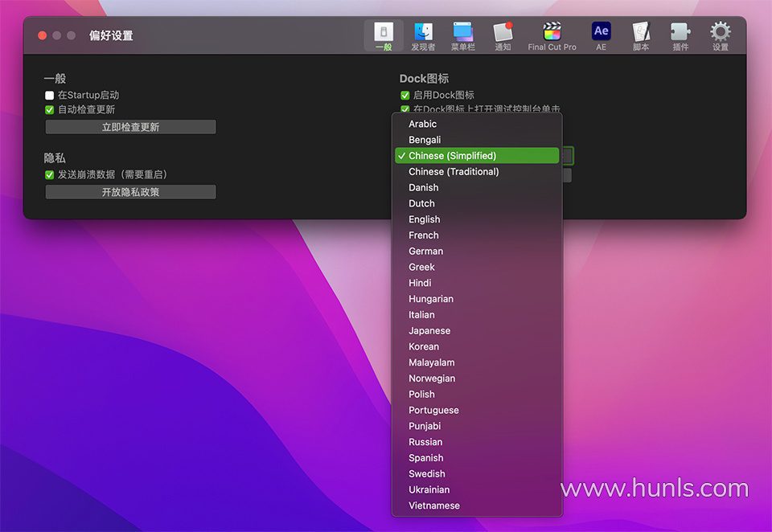
Task: Click the 立即检查更新 button
Action: coord(130,127)
